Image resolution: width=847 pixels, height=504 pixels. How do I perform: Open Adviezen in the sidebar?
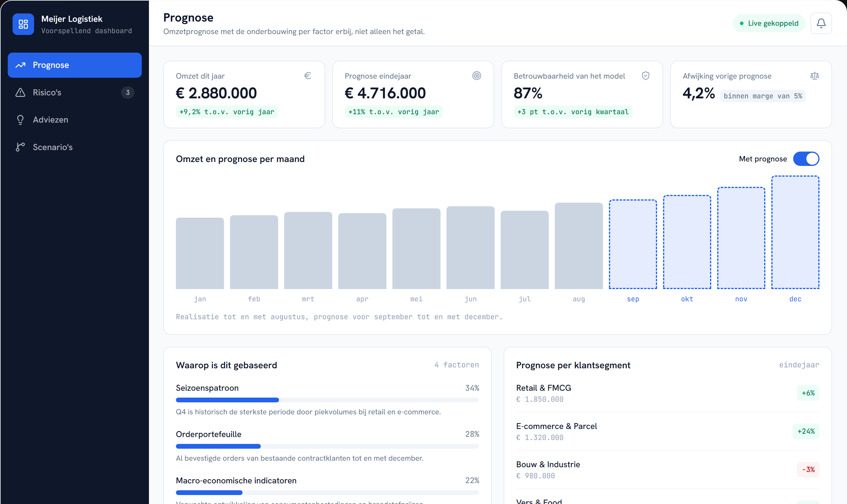tap(75, 120)
